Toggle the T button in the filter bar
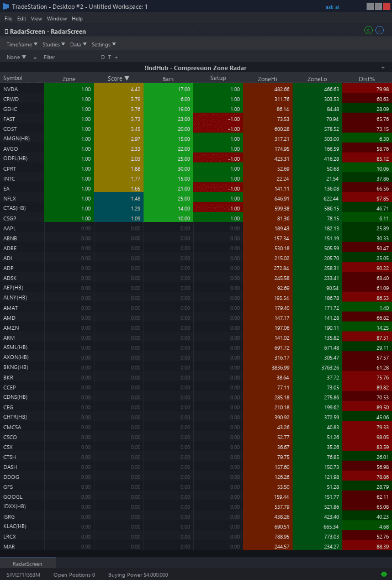392x580 pixels. tap(109, 57)
